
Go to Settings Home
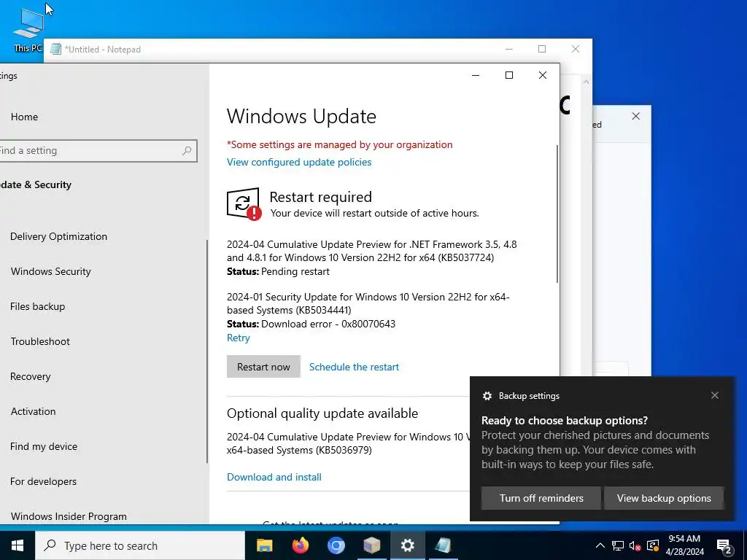point(24,117)
